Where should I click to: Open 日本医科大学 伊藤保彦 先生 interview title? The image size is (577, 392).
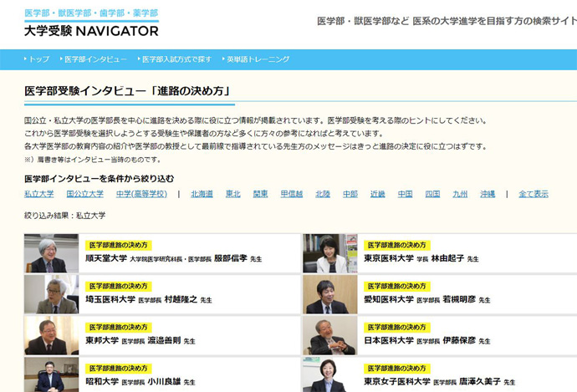(427, 341)
